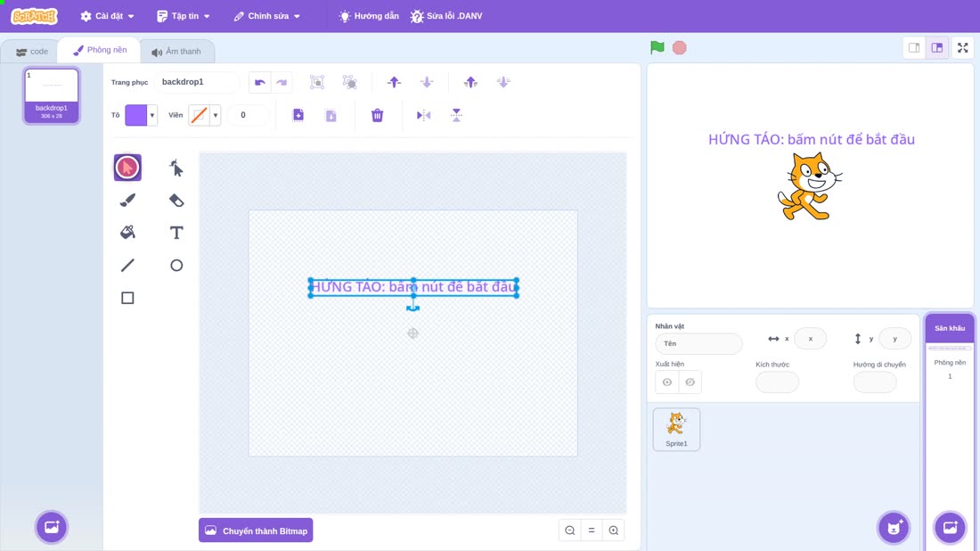Select the Line tool
Image resolution: width=980 pixels, height=551 pixels.
[127, 265]
